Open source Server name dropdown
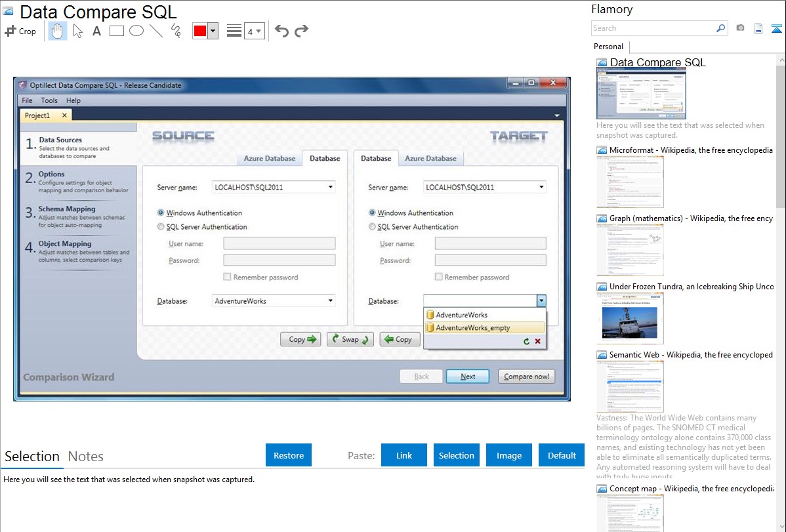The height and width of the screenshot is (532, 786). [330, 187]
